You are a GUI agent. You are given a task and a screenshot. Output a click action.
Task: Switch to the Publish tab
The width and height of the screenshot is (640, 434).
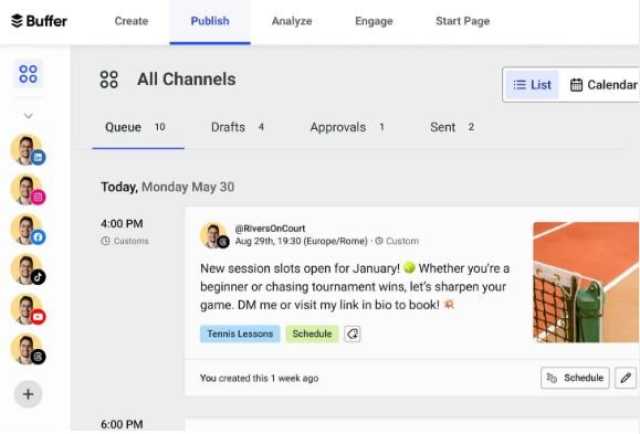(210, 21)
